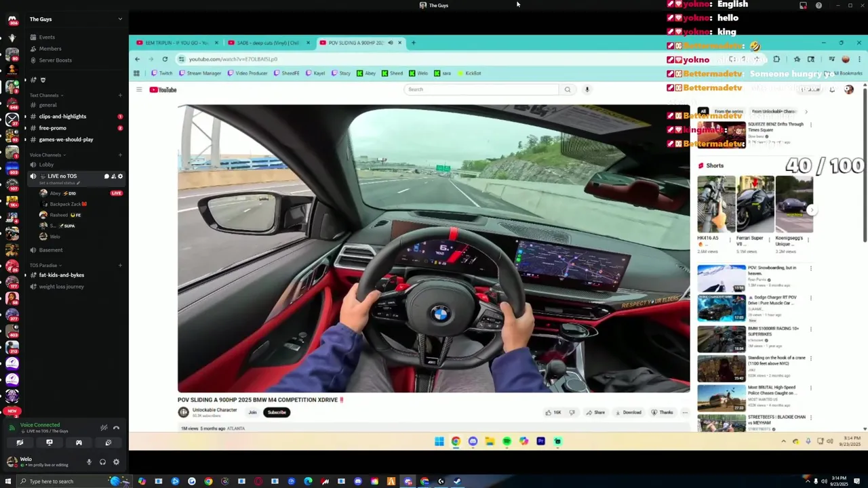868x488 pixels.
Task: Join the Unlockable Character channel membership
Action: coord(252,412)
